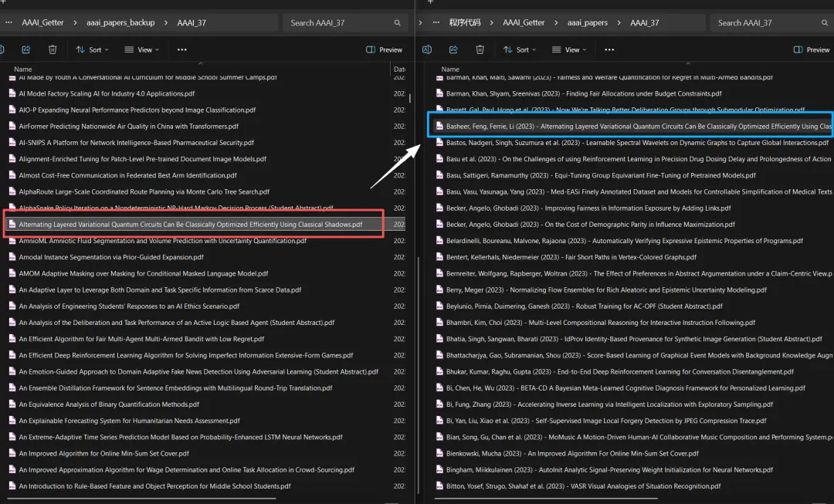This screenshot has height=504, width=834.
Task: Toggle Preview pane in right window
Action: coord(811,49)
